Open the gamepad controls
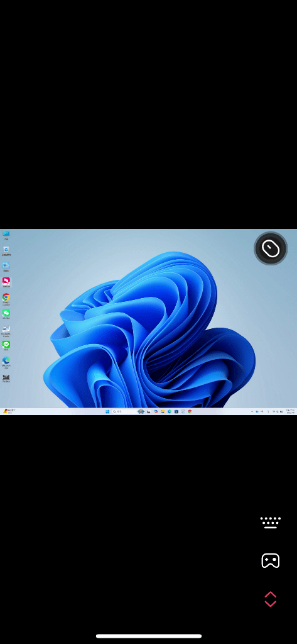The height and width of the screenshot is (644, 297). [x=271, y=560]
